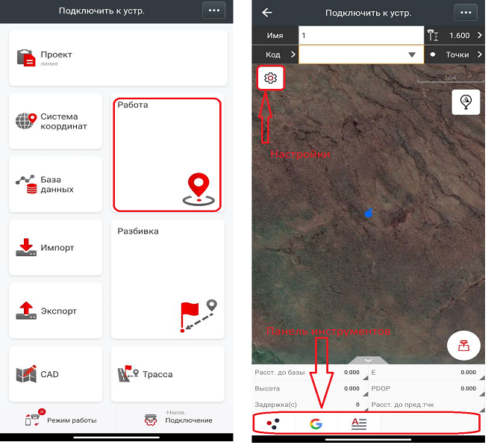Click the red import download icon

26,247
